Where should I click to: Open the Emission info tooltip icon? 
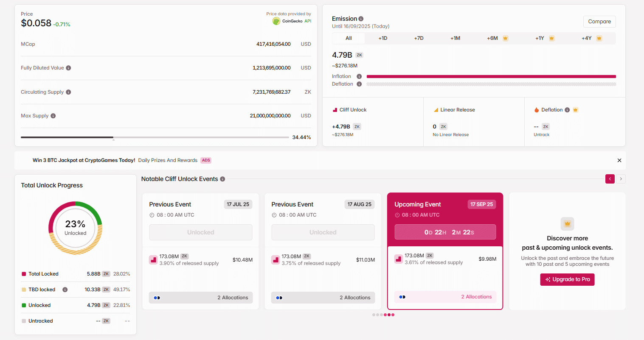pos(361,18)
